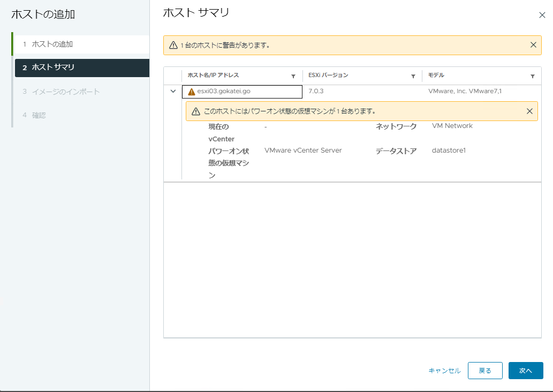Image resolution: width=553 pixels, height=392 pixels.
Task: Open filter for モデル column
Action: click(533, 76)
